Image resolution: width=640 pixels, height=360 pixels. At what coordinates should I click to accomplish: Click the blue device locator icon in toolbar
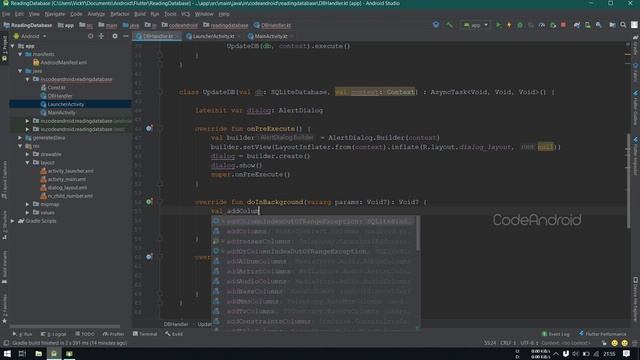(436, 25)
